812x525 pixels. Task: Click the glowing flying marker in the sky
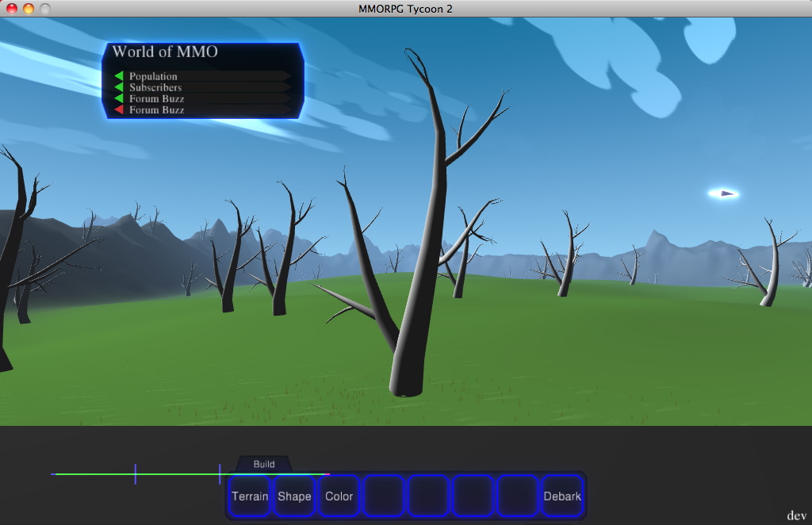tap(723, 194)
